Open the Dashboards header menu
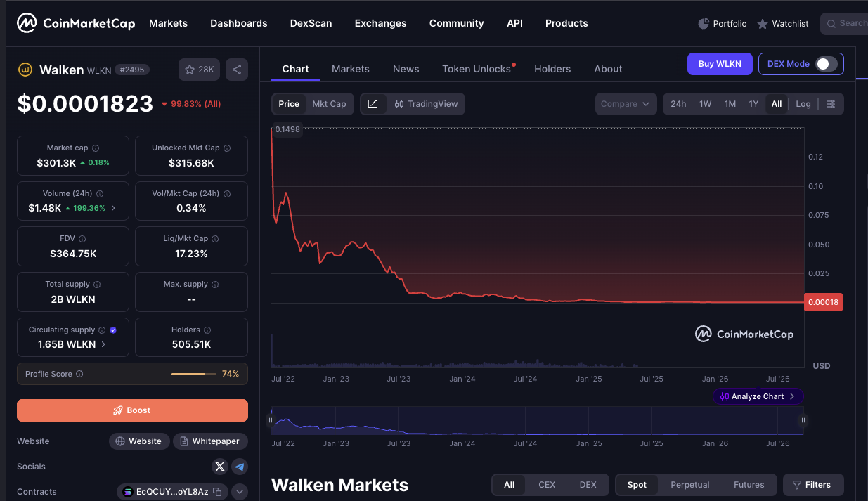 [x=239, y=23]
